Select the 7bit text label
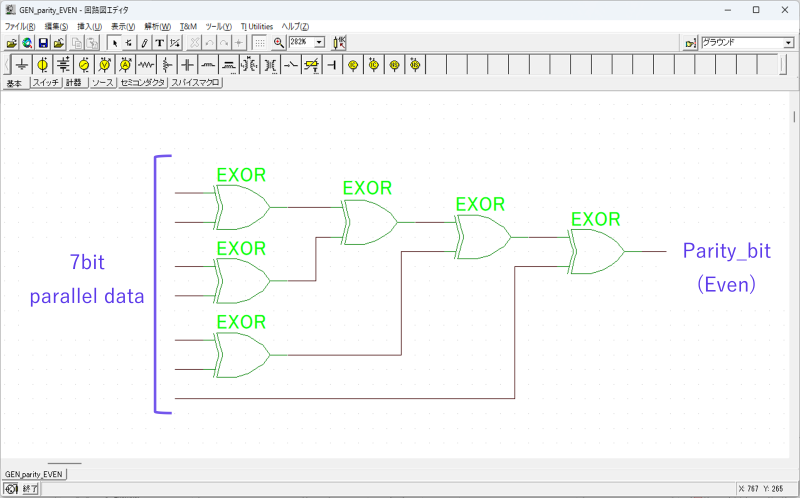This screenshot has width=800, height=498. [x=87, y=262]
